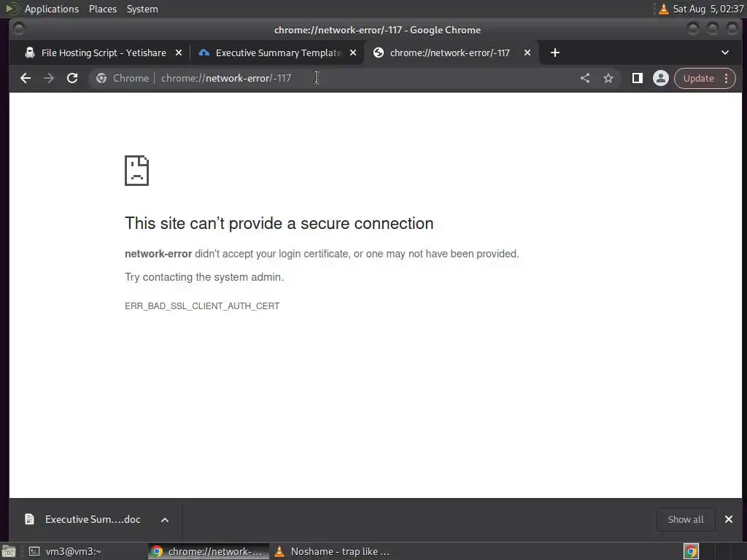Expand options for downloaded doc file
The width and height of the screenshot is (747, 560).
(165, 519)
